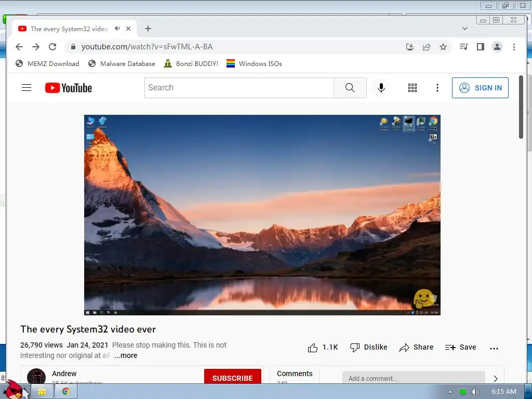Go to YouTube home via logo
Screen dimensions: 532x399
[69, 88]
